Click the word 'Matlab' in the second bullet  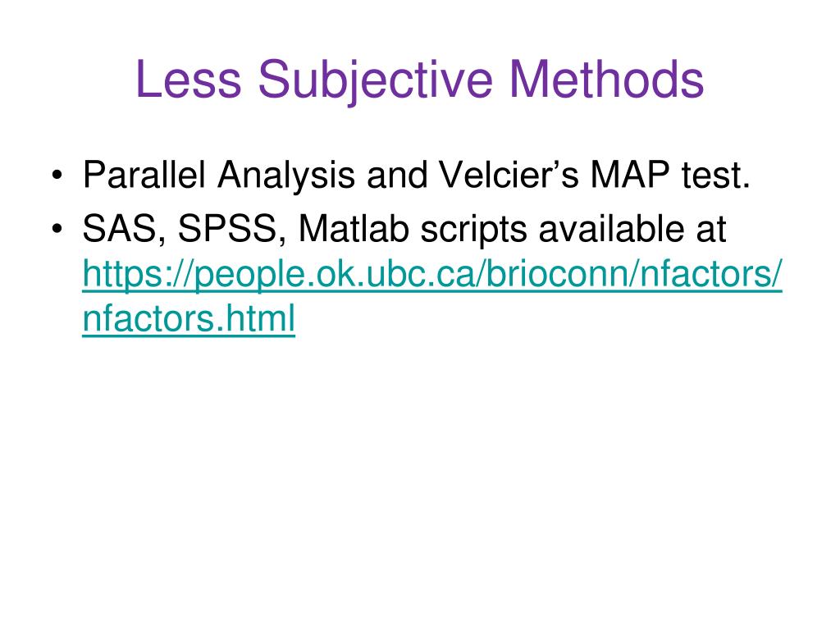(x=354, y=229)
